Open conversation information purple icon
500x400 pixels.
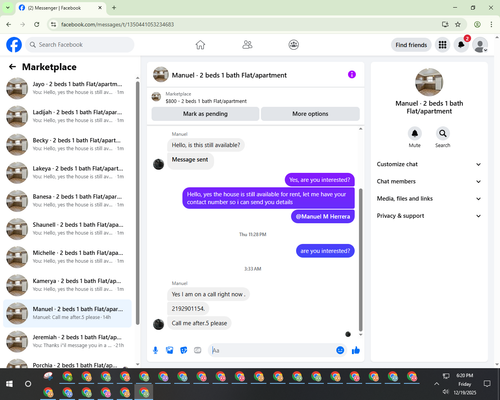click(x=352, y=74)
